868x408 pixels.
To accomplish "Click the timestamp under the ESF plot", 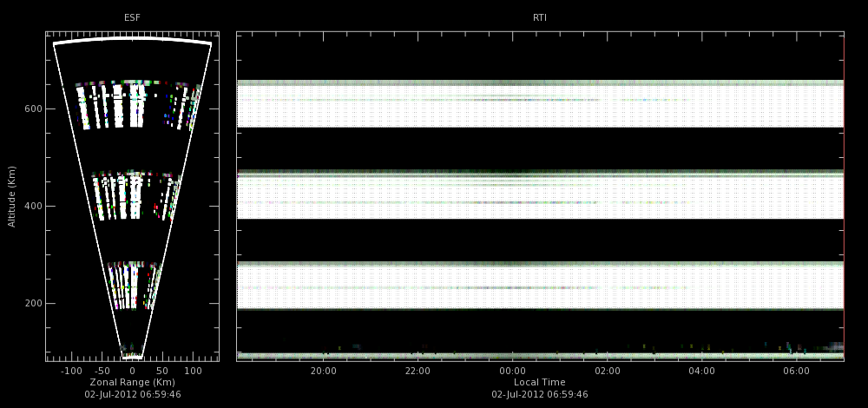I will pyautogui.click(x=132, y=394).
